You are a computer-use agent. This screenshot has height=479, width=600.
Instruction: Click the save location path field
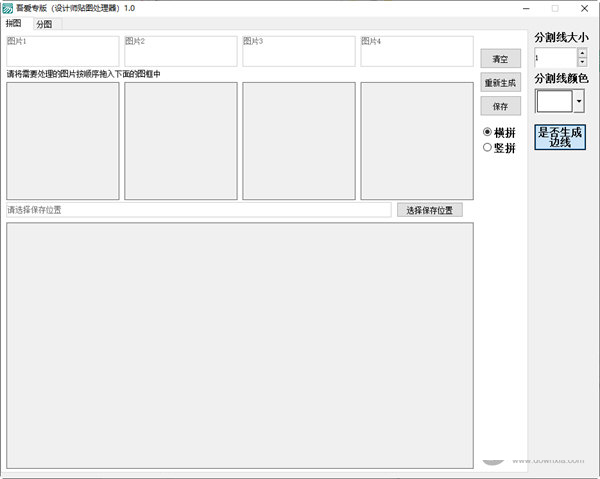coord(198,210)
